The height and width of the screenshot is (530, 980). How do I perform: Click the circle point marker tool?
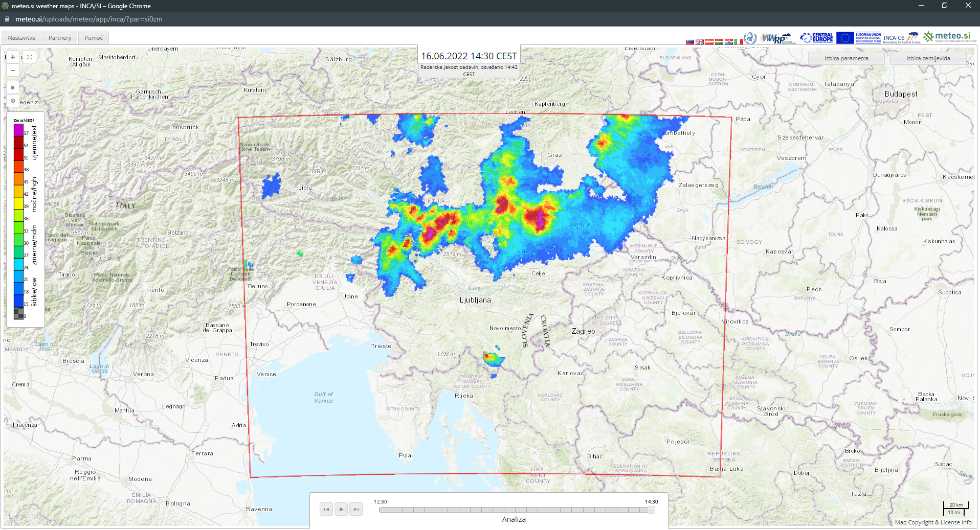click(13, 87)
